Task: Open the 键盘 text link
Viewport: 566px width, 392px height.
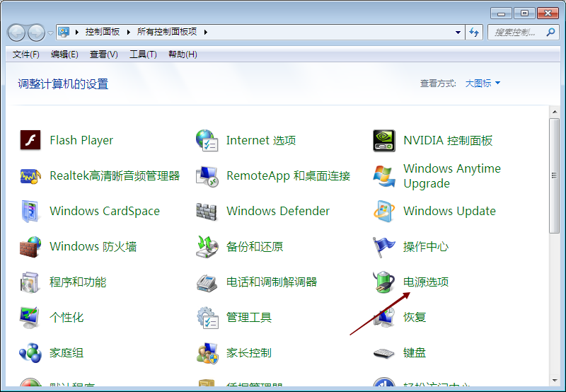Action: point(415,352)
